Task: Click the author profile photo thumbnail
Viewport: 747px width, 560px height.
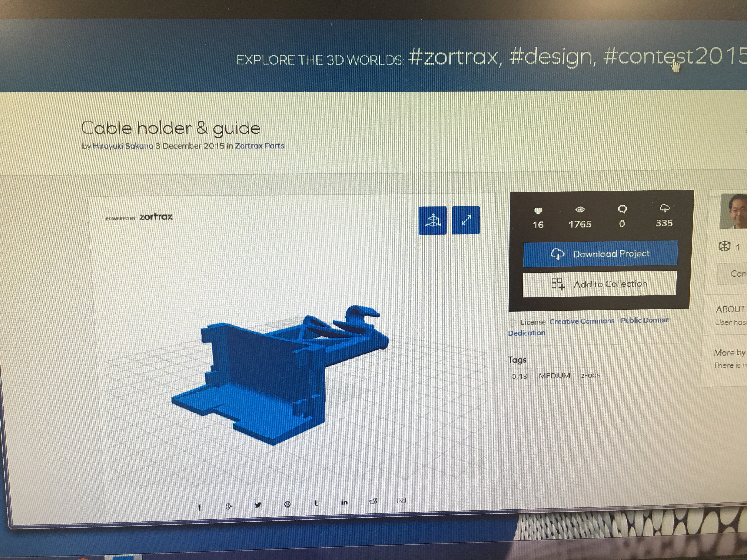Action: [733, 212]
